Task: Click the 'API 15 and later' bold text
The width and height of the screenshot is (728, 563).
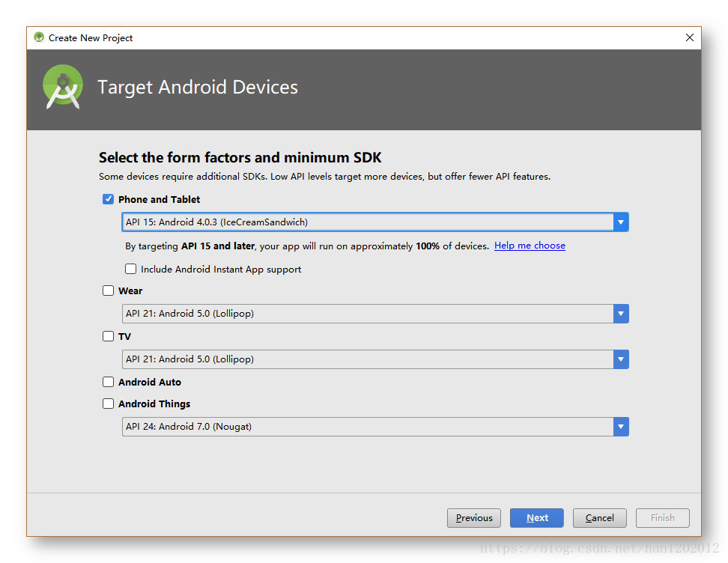Action: point(218,246)
